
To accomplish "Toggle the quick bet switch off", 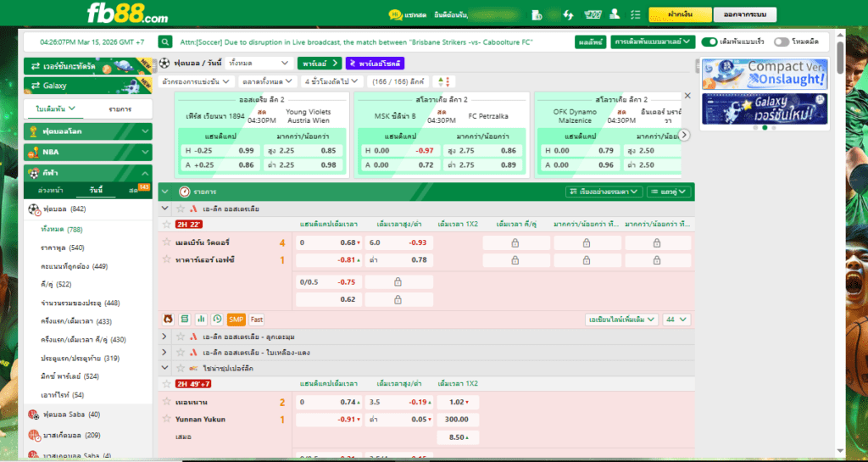I will (709, 42).
